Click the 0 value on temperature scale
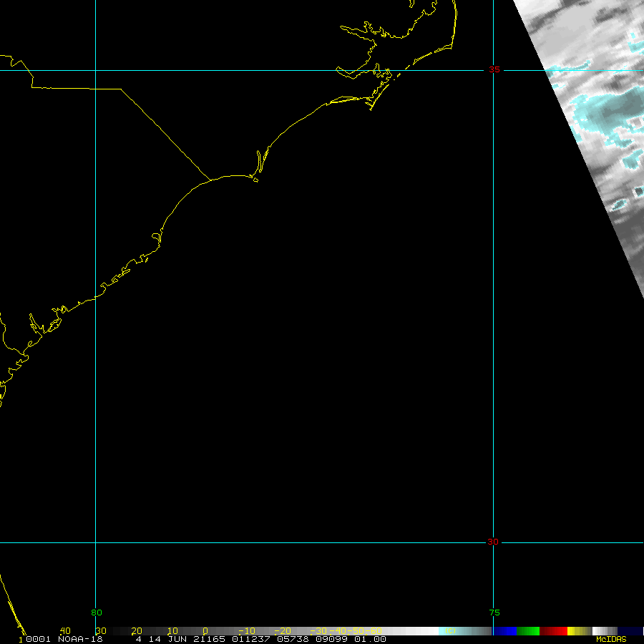644x644 pixels. [x=205, y=631]
